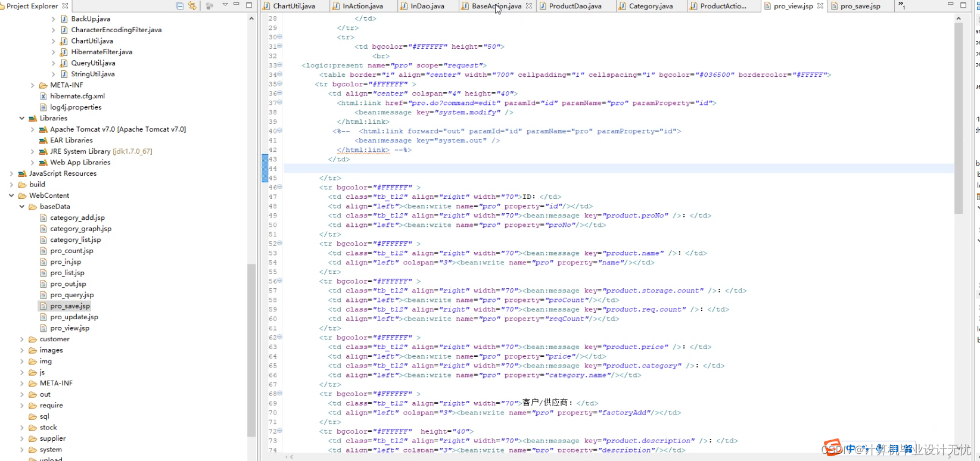980x461 pixels.
Task: Click the Collapse All icon in Project Explorer
Action: (x=180, y=6)
